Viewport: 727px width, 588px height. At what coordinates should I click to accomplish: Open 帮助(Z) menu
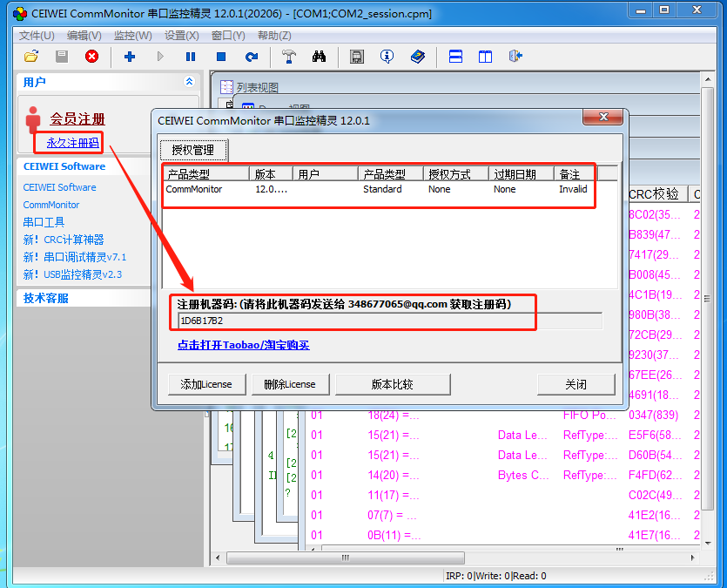274,36
